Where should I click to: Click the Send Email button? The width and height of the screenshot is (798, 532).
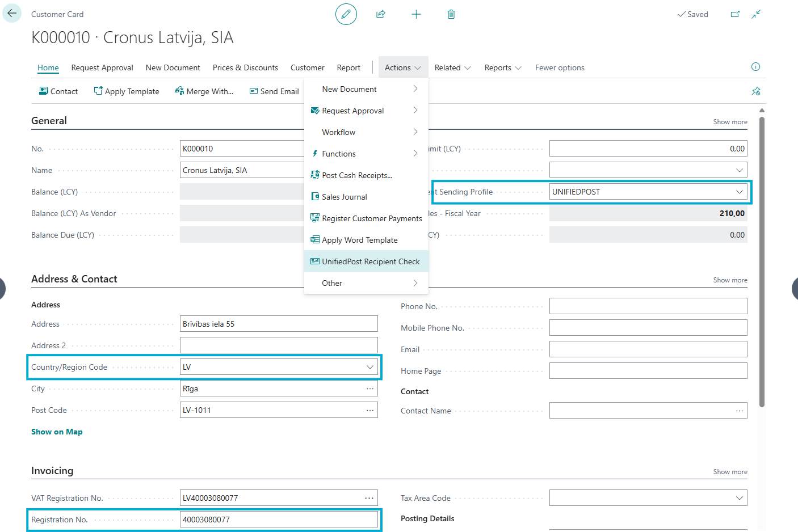click(x=274, y=91)
